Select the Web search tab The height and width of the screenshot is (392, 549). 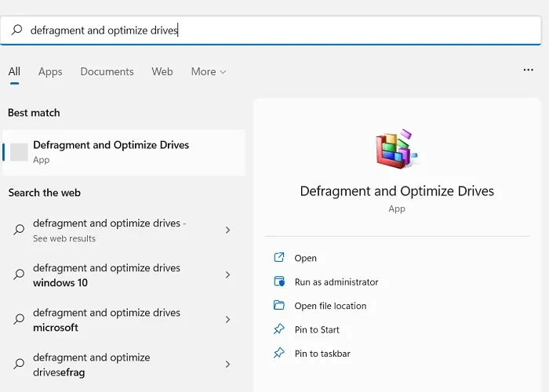click(x=162, y=71)
